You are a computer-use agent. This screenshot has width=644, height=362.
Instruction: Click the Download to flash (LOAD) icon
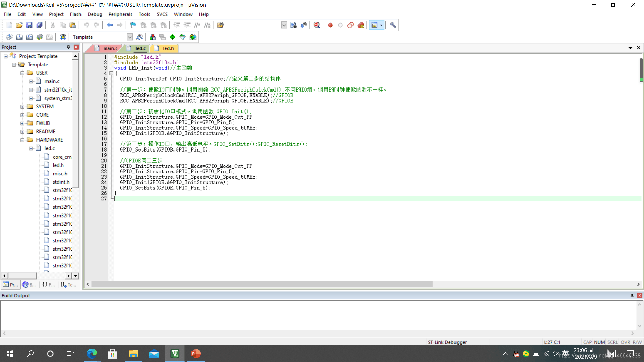[63, 37]
